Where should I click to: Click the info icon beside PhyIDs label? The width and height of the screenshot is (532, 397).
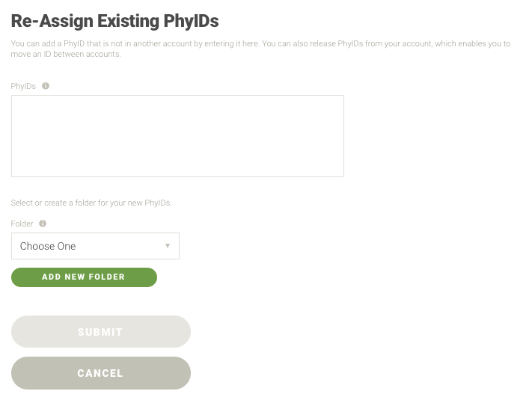46,86
